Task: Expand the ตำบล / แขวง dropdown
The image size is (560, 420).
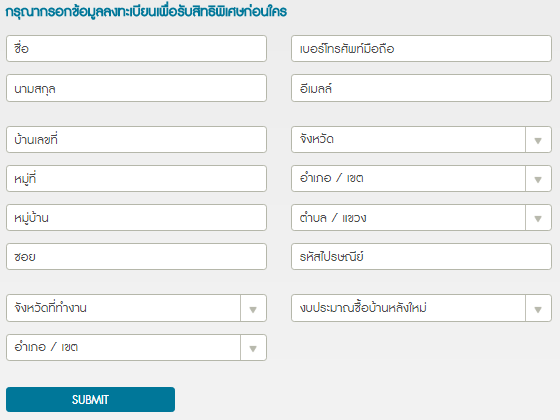Action: [421, 218]
